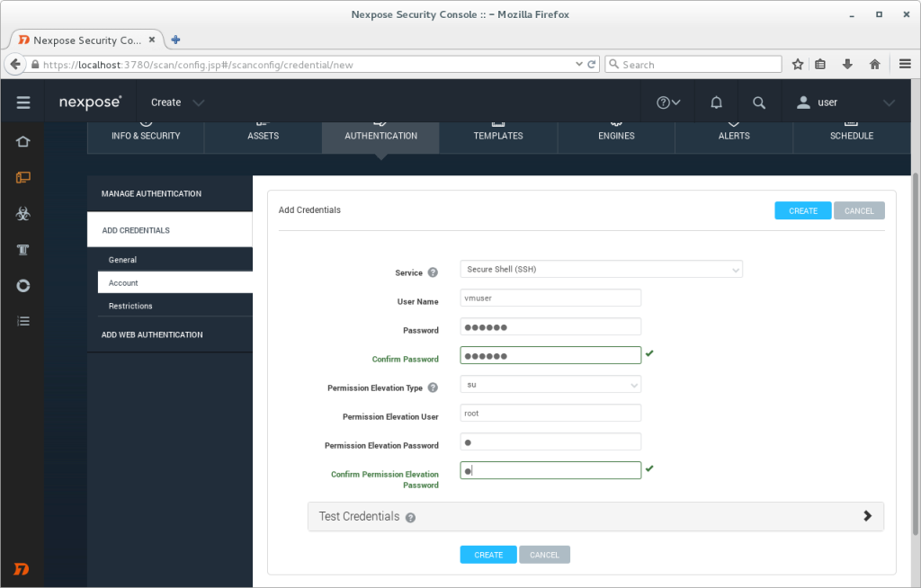Open the Home dashboard icon in the sidebar

(22, 141)
